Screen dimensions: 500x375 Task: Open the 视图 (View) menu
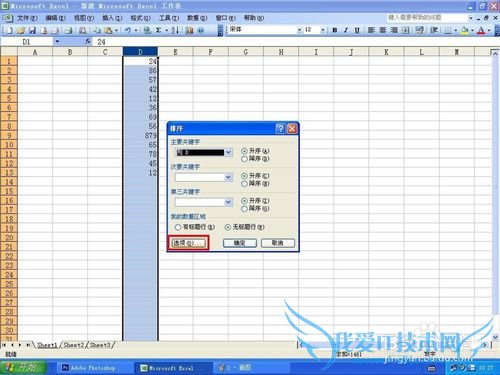[x=84, y=18]
